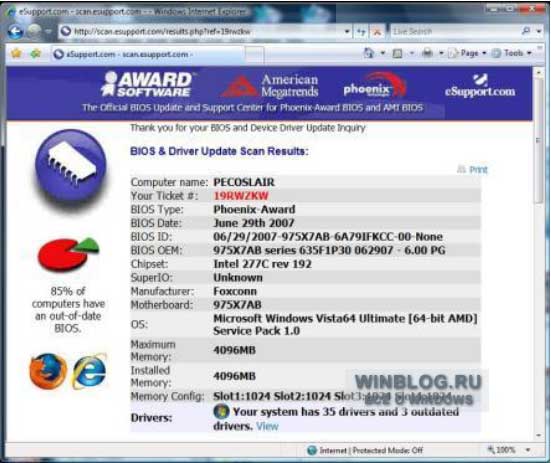Click BIOS Type value Phoenix-Award
Screen dimensions: 551x463
coord(254,209)
